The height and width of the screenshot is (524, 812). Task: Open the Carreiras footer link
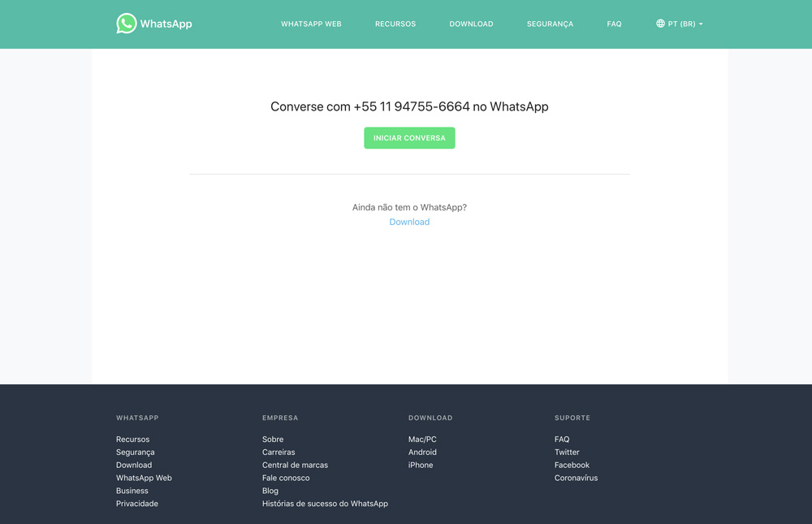pos(278,452)
